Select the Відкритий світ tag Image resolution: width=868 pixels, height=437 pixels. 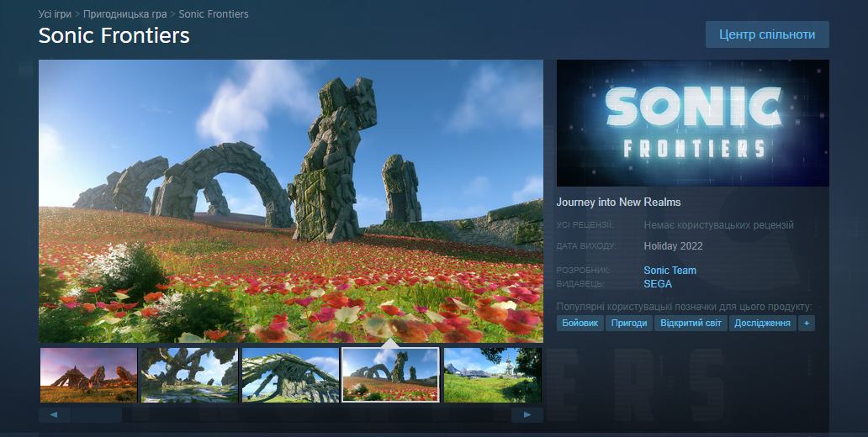[x=691, y=323]
